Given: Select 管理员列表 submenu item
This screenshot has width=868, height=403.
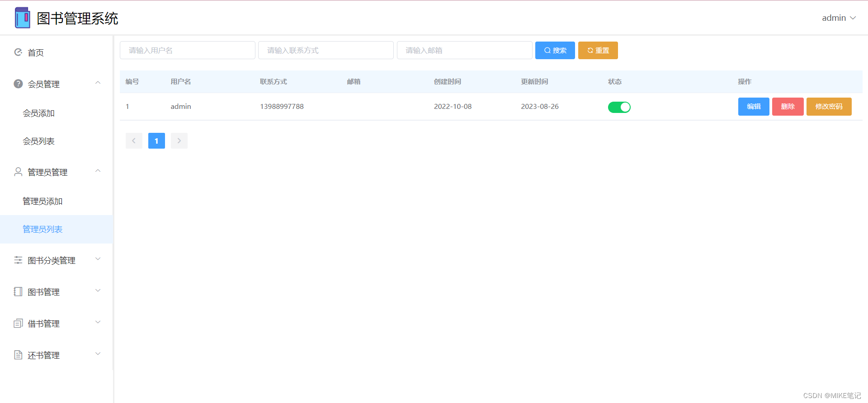Looking at the screenshot, I should coord(57,229).
